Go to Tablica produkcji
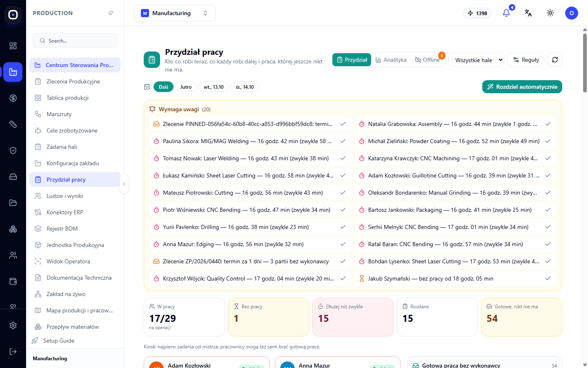 75,98
